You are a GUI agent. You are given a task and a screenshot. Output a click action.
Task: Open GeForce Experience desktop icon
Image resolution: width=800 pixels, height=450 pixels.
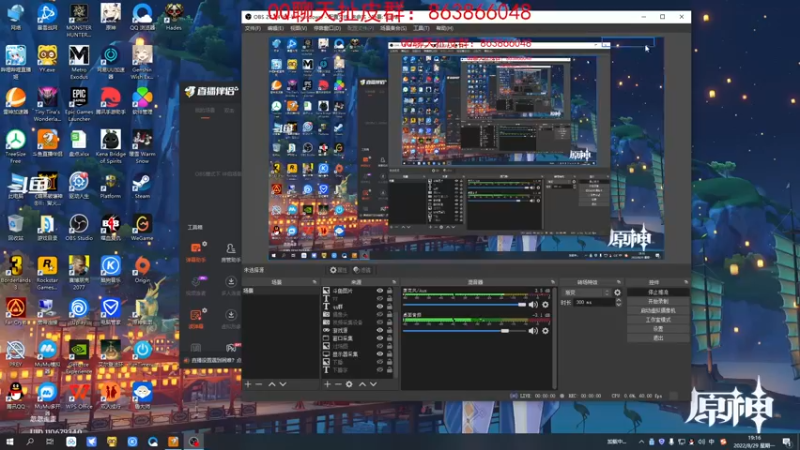click(x=79, y=357)
